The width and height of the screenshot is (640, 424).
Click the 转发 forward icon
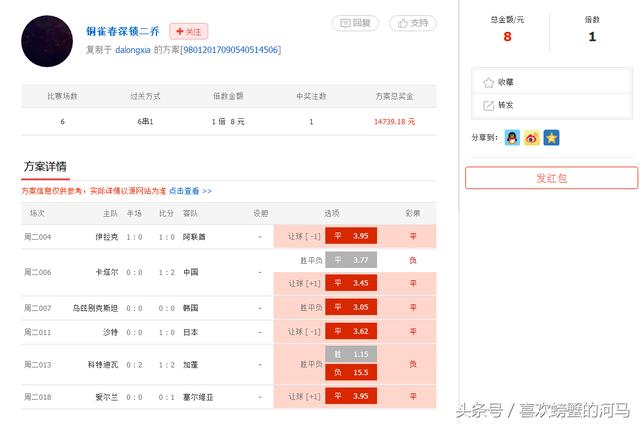[489, 105]
